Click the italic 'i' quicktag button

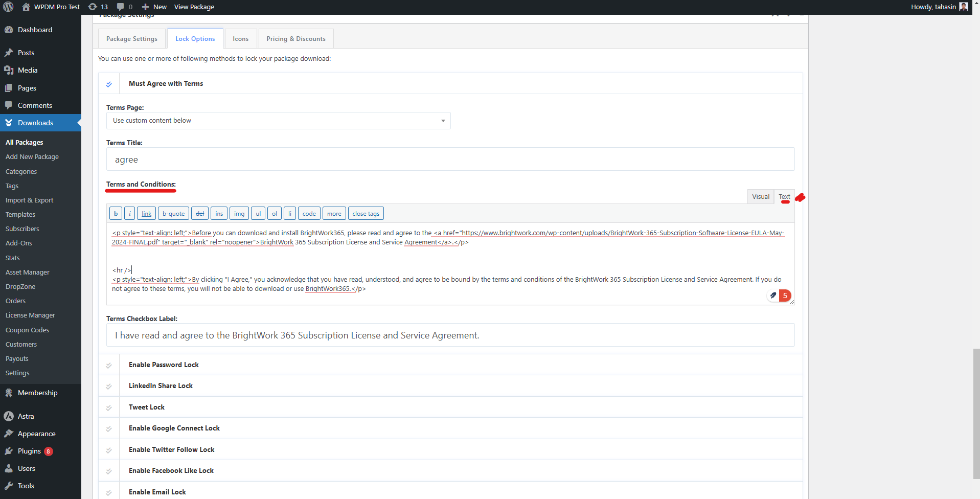coord(130,213)
